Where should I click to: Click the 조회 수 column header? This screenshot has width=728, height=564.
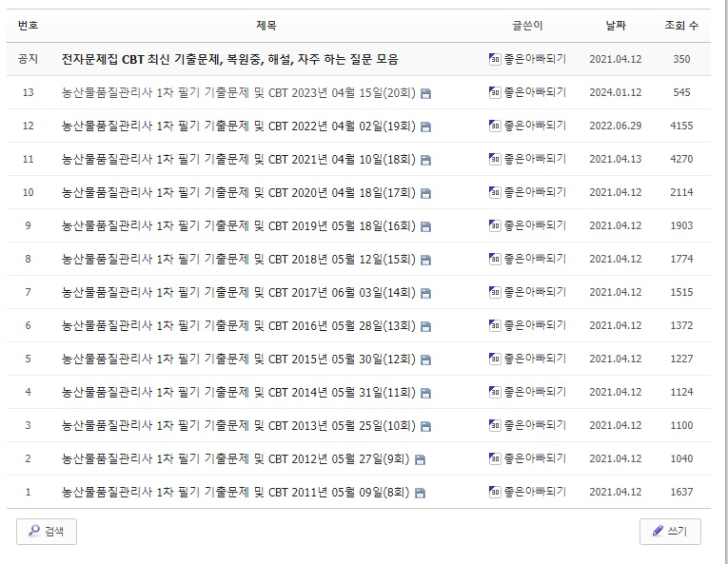681,25
